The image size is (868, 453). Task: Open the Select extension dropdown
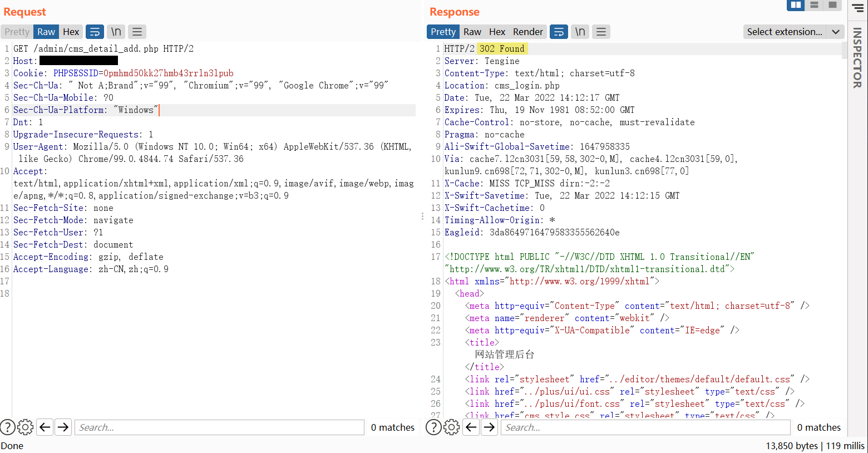click(x=793, y=32)
